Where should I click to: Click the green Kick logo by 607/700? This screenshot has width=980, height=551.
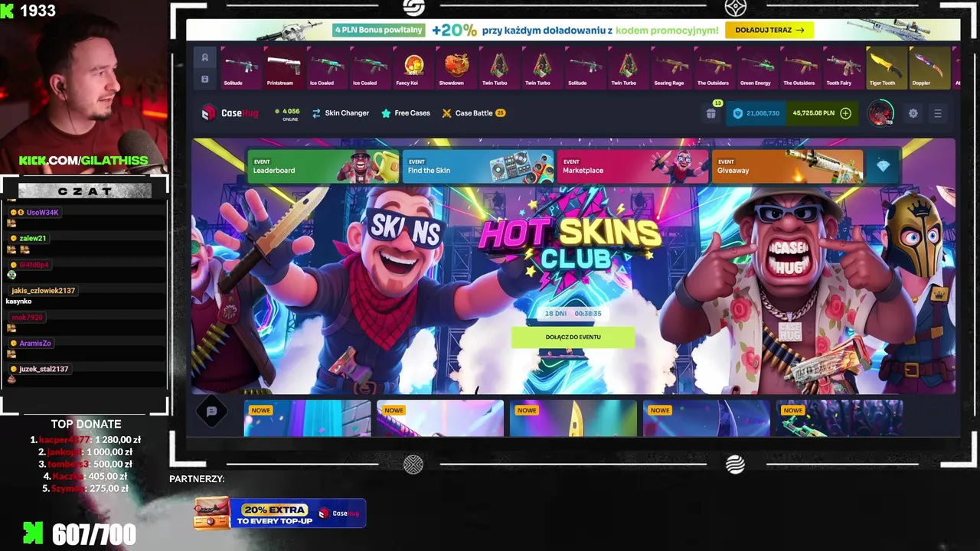coord(33,533)
